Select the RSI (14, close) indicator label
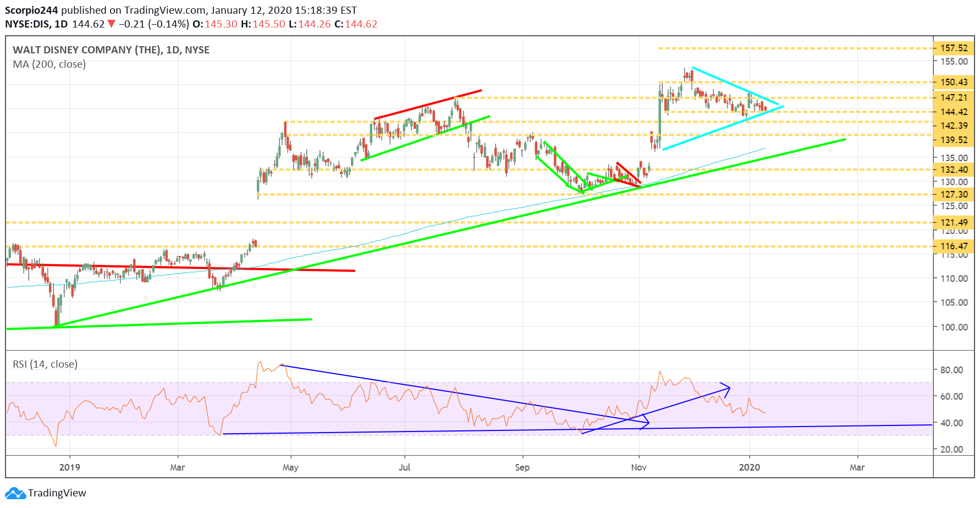Viewport: 980px width, 508px height. point(45,364)
